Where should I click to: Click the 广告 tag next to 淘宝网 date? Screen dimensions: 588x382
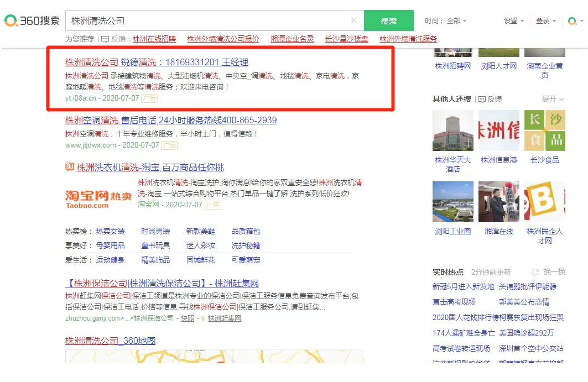(213, 205)
